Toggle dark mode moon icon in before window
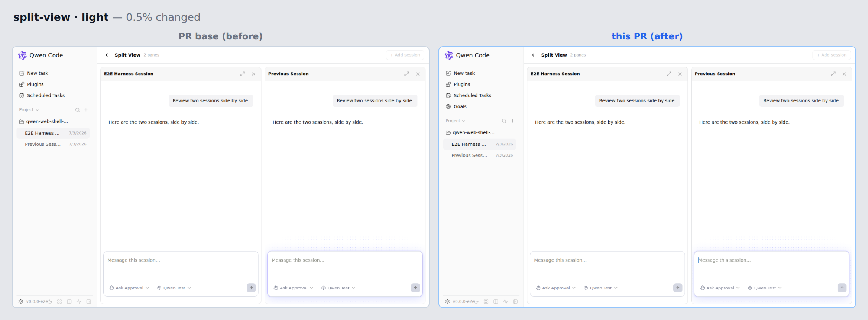This screenshot has width=868, height=320. (x=50, y=301)
